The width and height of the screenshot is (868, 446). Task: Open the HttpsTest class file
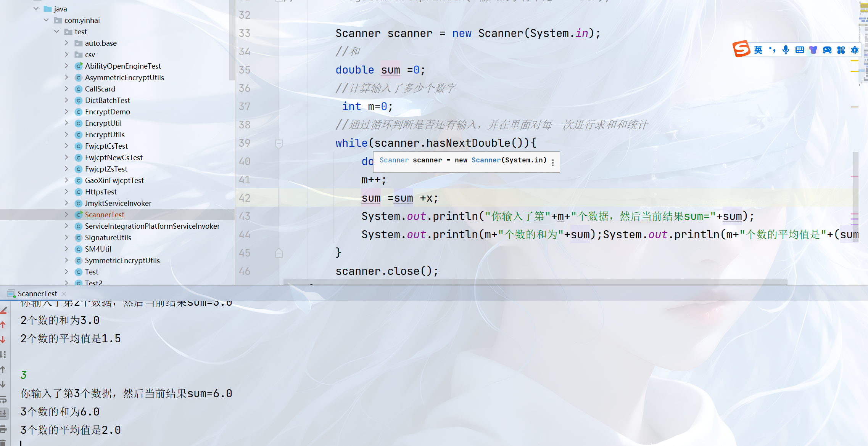pos(101,192)
